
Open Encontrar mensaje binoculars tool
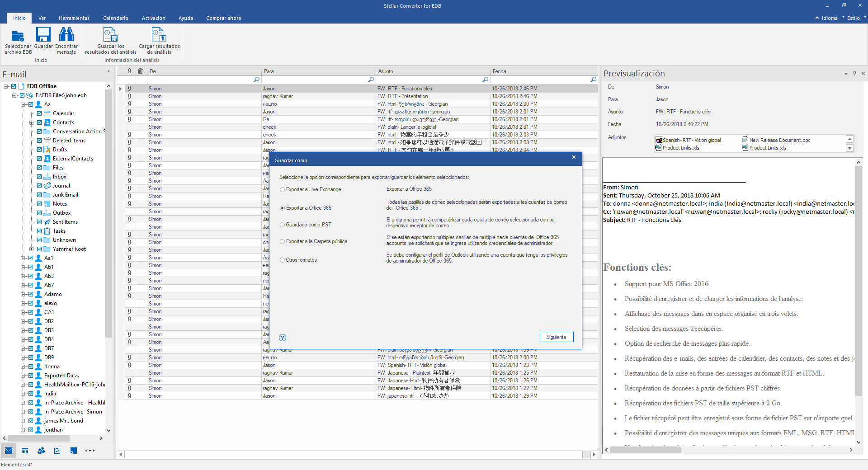[66, 35]
